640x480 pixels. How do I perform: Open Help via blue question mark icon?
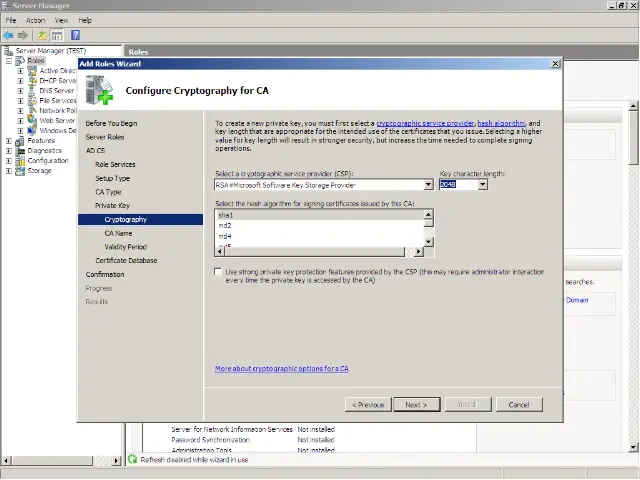74,35
